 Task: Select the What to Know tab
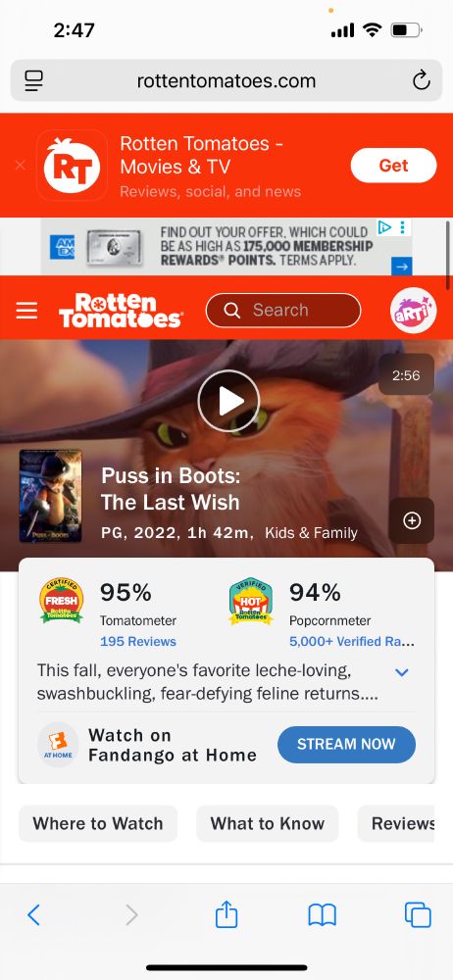point(267,824)
